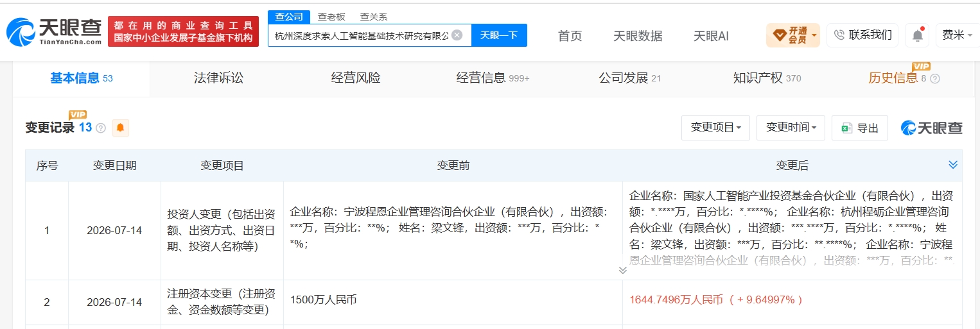Viewport: 980px width, 329px height.
Task: Click the 1500万人民币 before-change value
Action: tap(323, 299)
